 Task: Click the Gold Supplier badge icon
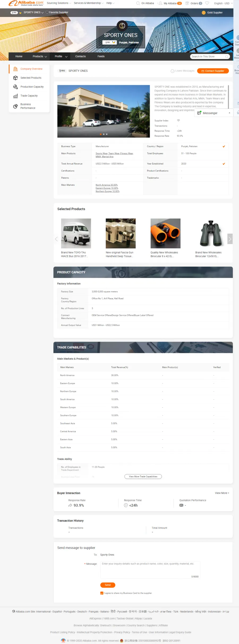click(x=204, y=12)
